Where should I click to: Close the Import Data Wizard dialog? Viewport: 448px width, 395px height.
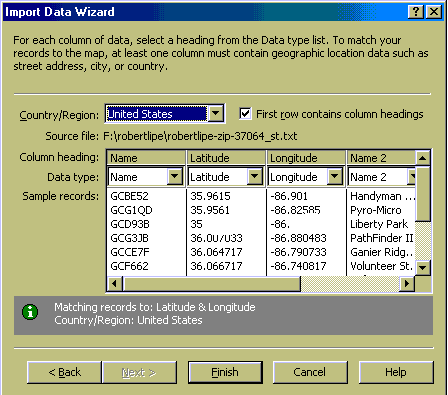pos(434,12)
